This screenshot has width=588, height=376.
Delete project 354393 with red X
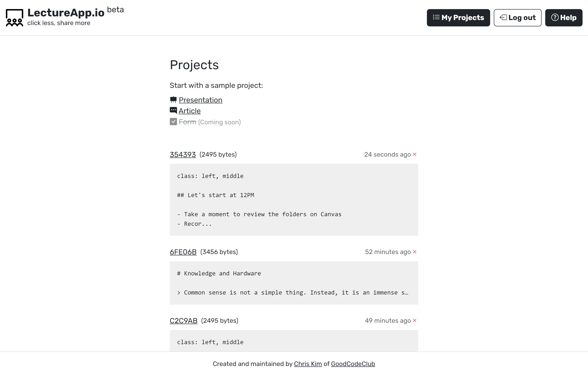click(415, 154)
